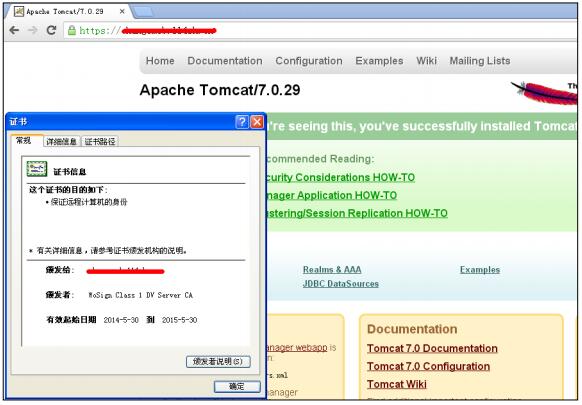Follow the Realms & AAA link
Image resolution: width=582 pixels, height=405 pixels.
pyautogui.click(x=332, y=270)
